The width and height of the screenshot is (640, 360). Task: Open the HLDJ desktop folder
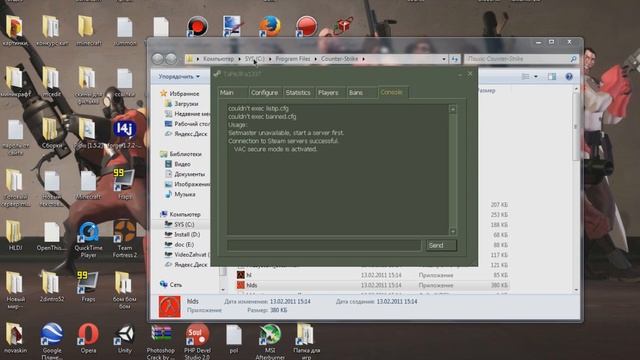point(15,236)
